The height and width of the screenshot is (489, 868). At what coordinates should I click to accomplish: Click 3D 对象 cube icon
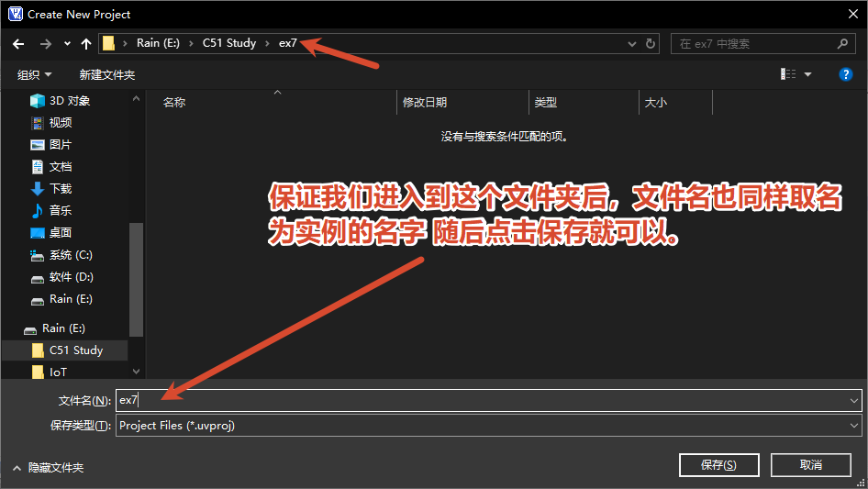coord(37,101)
